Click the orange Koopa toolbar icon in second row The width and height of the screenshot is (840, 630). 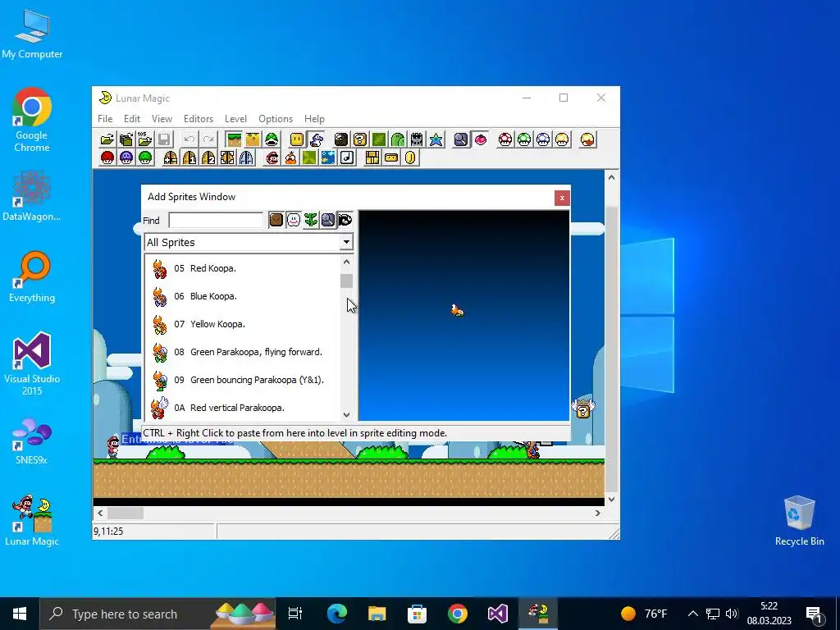tap(290, 158)
